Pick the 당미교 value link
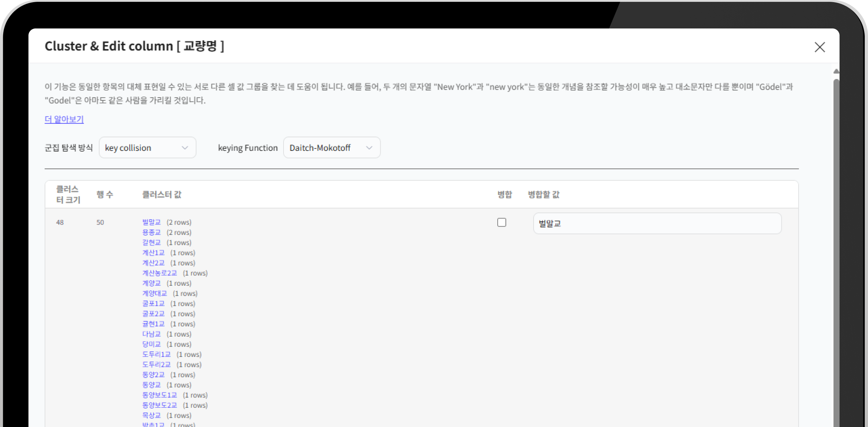Screen dimensions: 868x427 [152, 344]
